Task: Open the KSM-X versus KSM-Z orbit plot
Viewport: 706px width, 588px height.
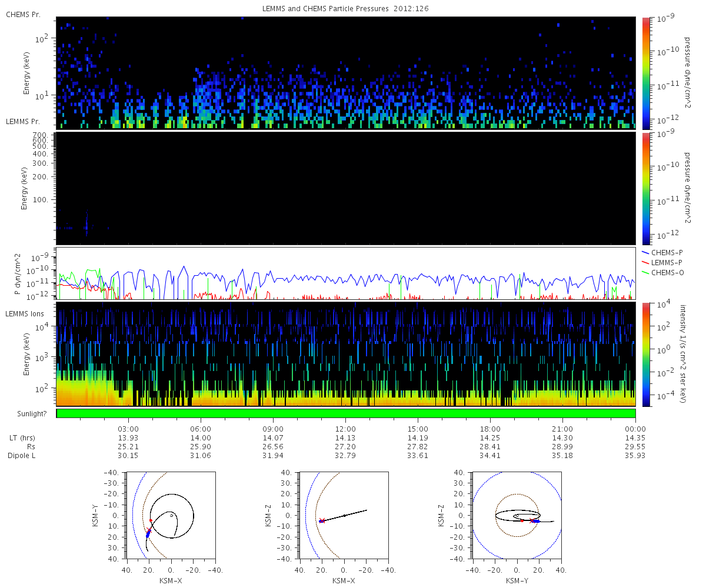Action: [344, 515]
